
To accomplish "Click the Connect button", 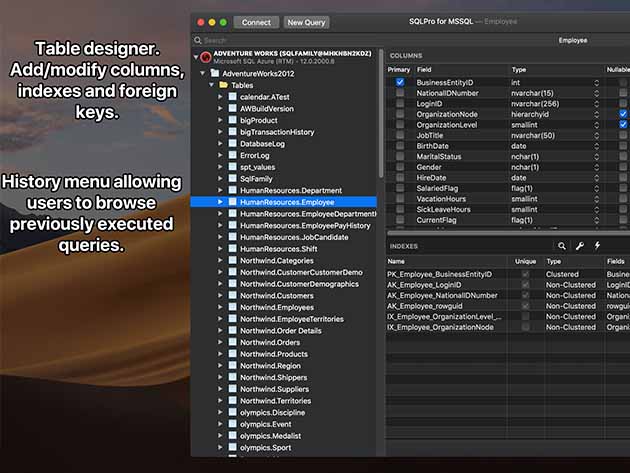I will 256,23.
